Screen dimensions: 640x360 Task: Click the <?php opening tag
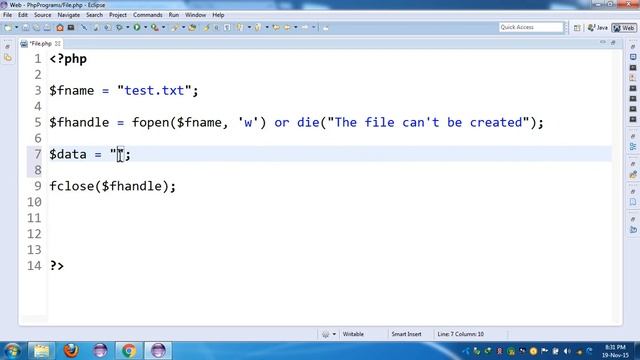click(x=68, y=59)
